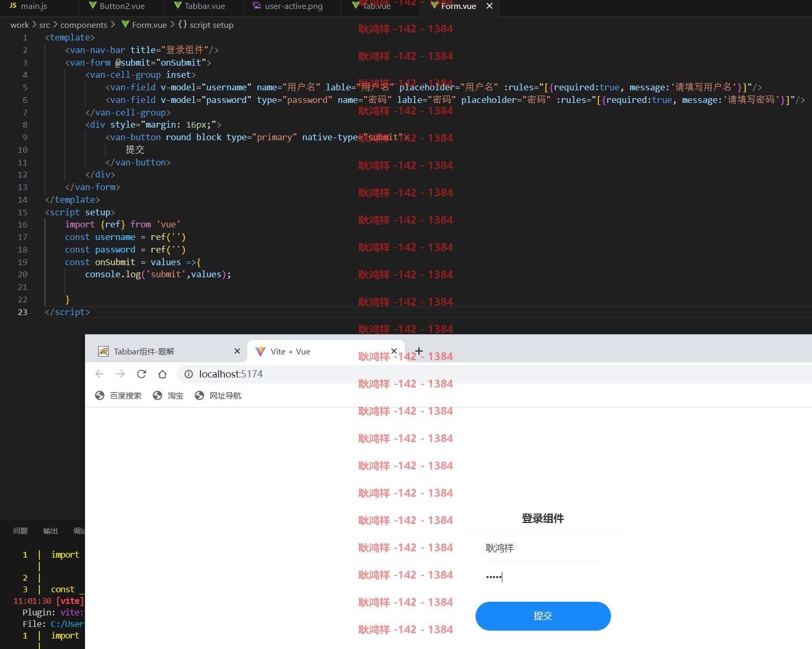Open the browser home page

click(x=163, y=374)
